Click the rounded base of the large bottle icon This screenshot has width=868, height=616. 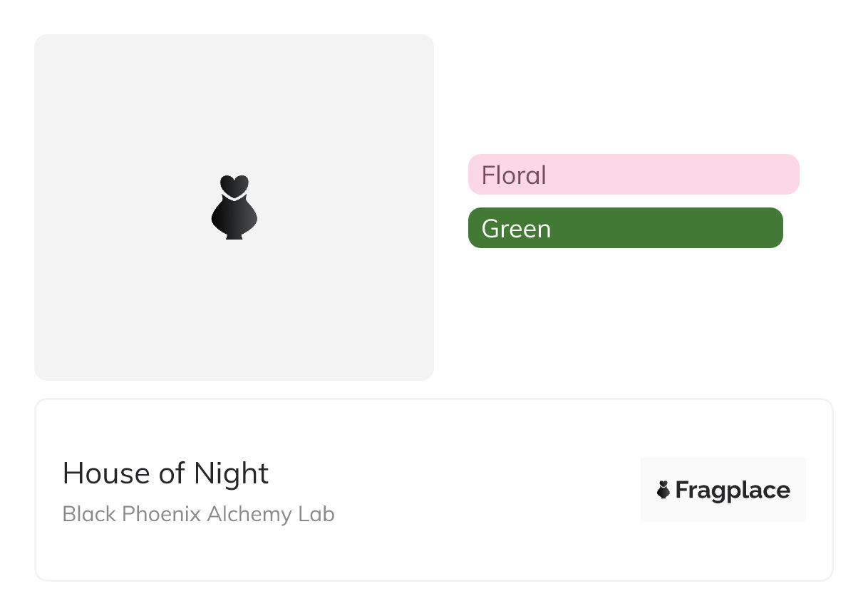point(234,220)
